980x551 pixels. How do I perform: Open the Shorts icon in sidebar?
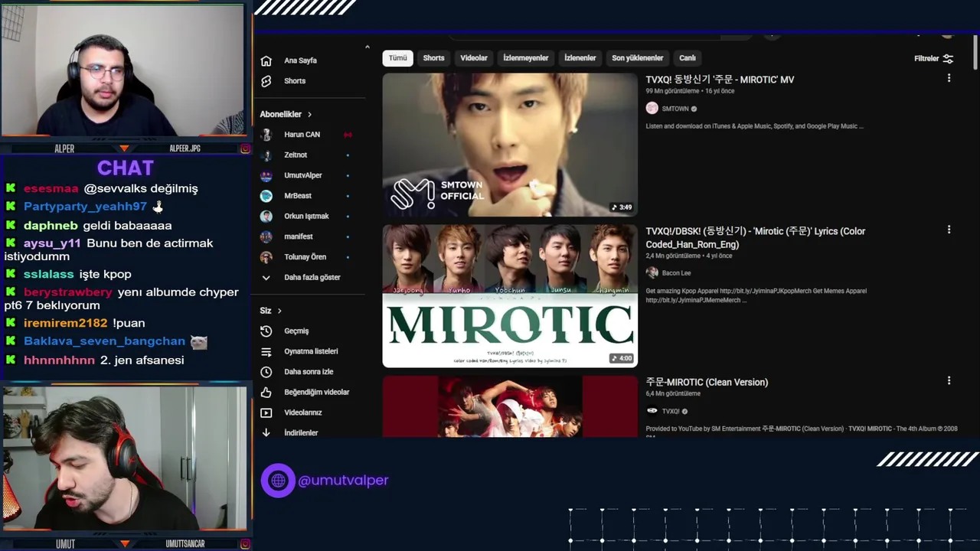tap(266, 81)
